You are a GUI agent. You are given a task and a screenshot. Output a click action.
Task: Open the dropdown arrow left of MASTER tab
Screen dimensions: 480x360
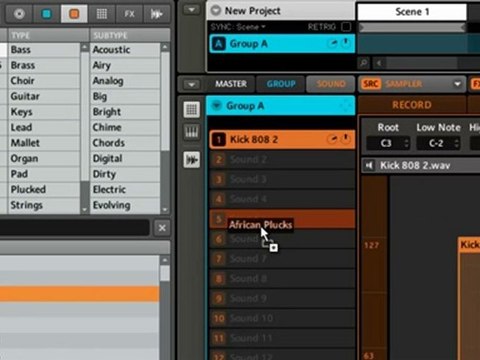[192, 84]
